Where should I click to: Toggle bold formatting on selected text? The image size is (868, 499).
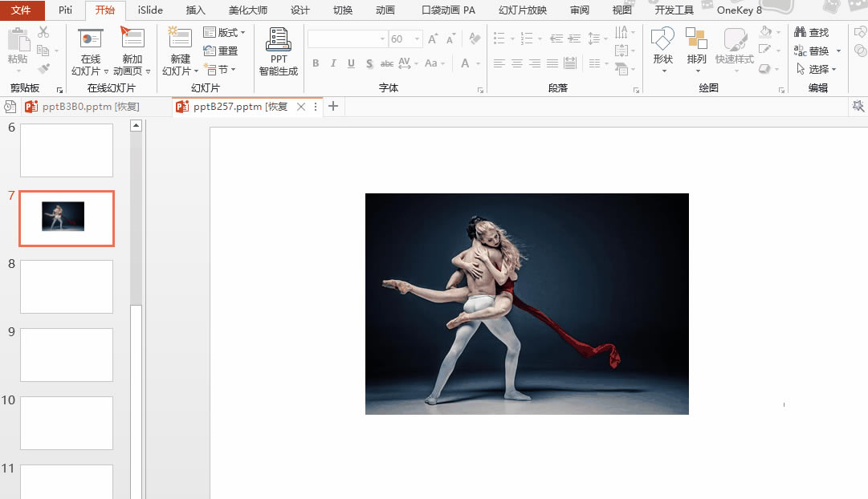click(316, 63)
